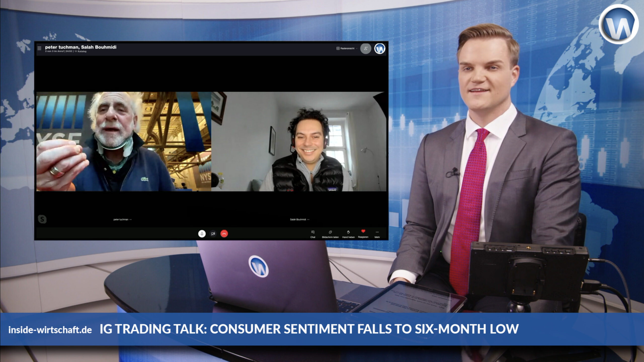Image resolution: width=644 pixels, height=362 pixels.
Task: Expand the Rasteransicht view dropdown
Action: [347, 49]
